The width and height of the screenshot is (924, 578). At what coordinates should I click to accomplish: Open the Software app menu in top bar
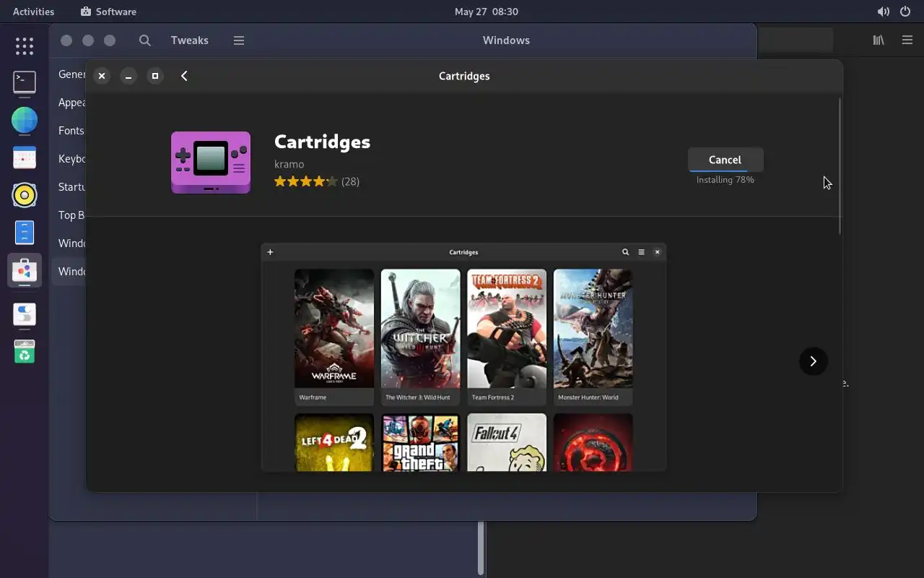pyautogui.click(x=108, y=12)
